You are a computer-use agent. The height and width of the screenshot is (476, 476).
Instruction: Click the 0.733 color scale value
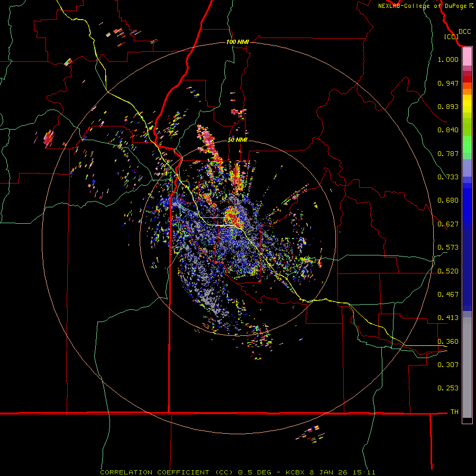click(x=448, y=177)
